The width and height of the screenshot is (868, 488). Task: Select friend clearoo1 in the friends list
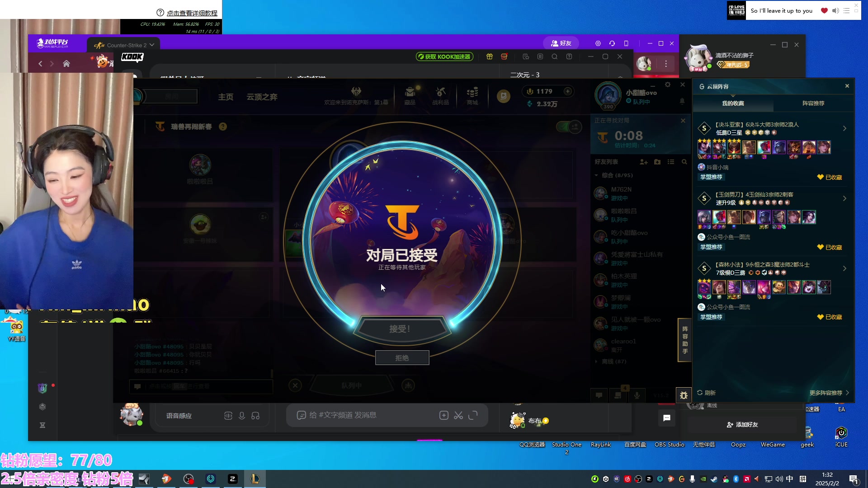(640, 345)
